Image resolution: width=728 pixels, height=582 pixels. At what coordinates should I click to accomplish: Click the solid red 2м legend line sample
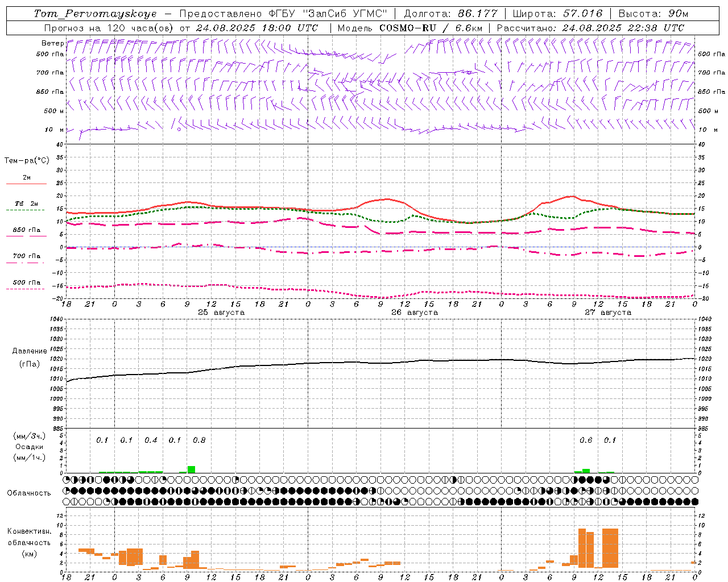click(x=26, y=184)
